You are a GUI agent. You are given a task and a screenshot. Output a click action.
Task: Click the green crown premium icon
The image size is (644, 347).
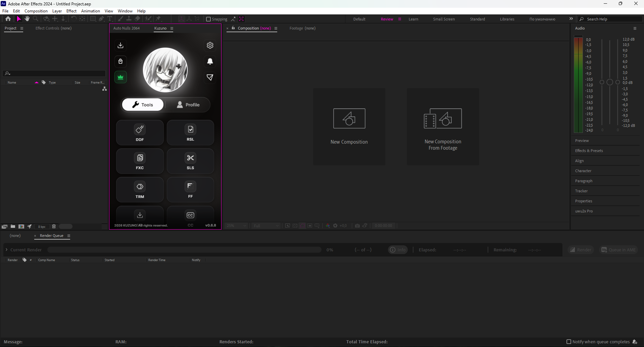pos(120,77)
